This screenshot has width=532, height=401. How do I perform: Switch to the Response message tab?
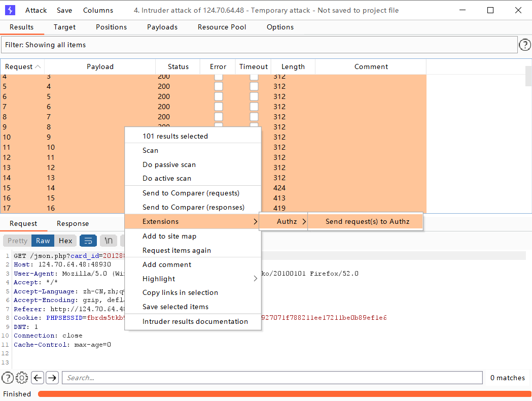pos(73,223)
